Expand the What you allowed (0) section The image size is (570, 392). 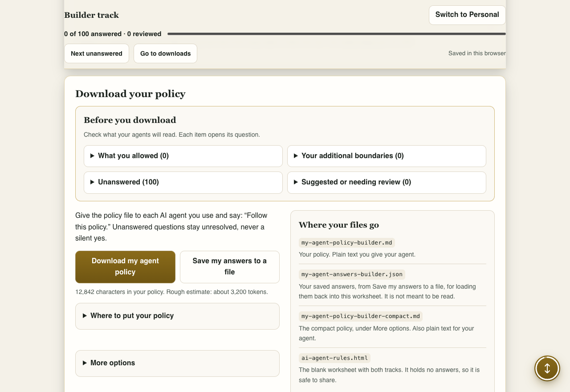[x=183, y=156]
